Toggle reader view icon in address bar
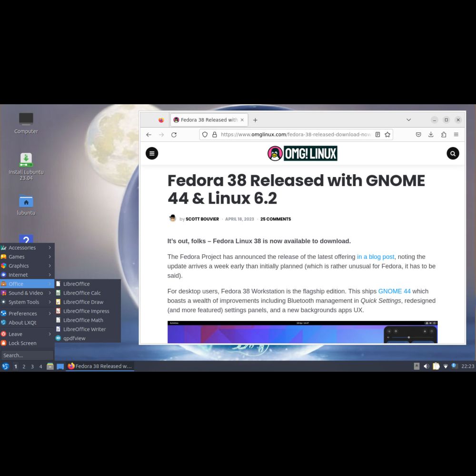476x476 pixels. (x=377, y=135)
